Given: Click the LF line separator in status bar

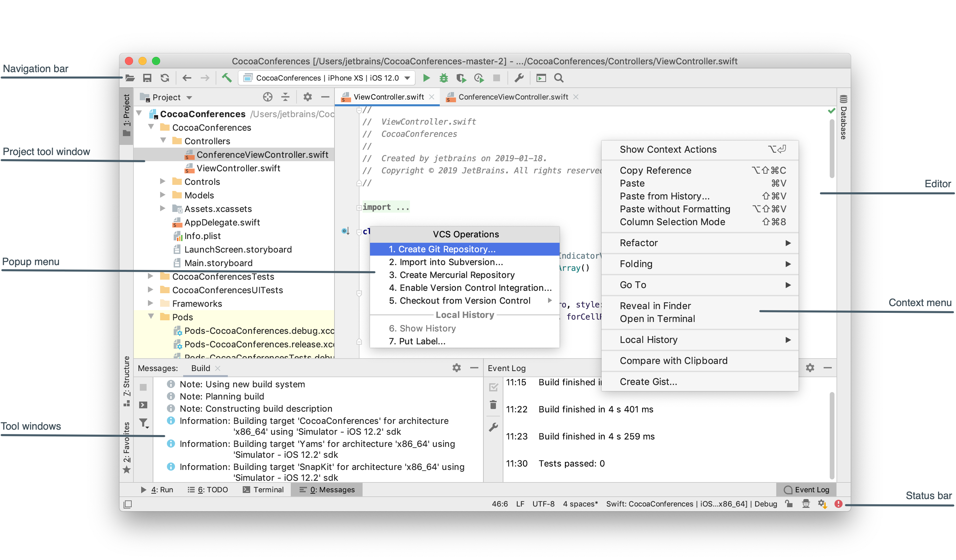Looking at the screenshot, I should pos(520,504).
